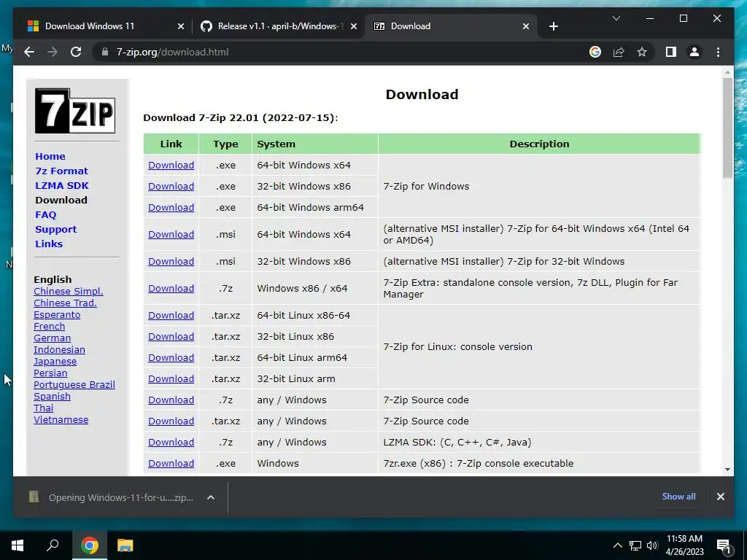Viewport: 747px width, 560px height.
Task: Download .msi for 64-bit Windows x64
Action: point(171,234)
